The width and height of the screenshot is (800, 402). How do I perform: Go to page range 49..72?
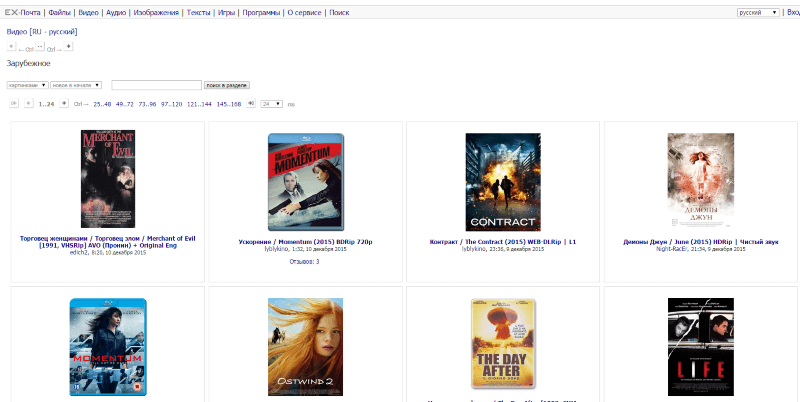[x=125, y=104]
